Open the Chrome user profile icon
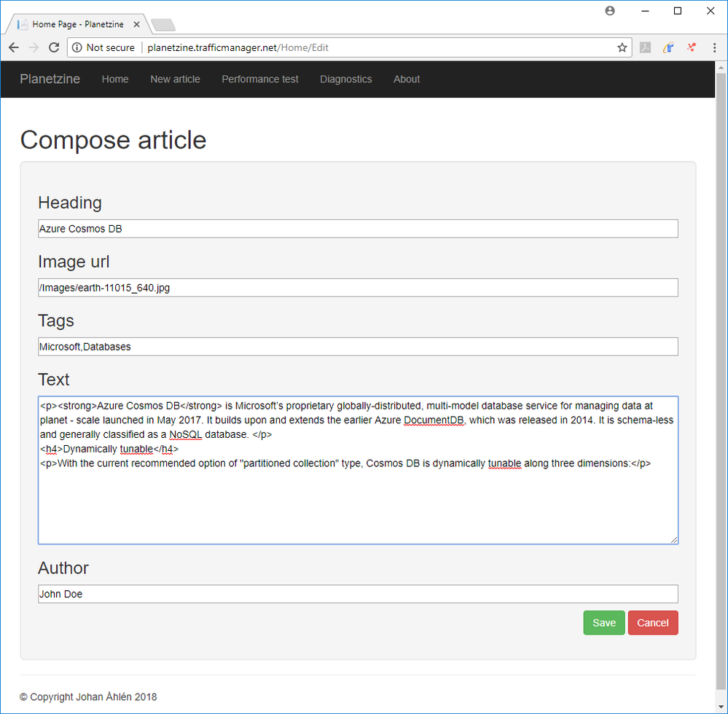Screen dimensions: 728x714 [x=610, y=11]
